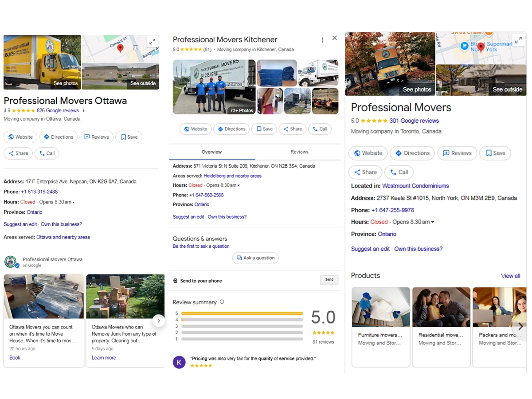Open Furniture movers product card
Screen dimensions: 532x399
pyautogui.click(x=381, y=327)
